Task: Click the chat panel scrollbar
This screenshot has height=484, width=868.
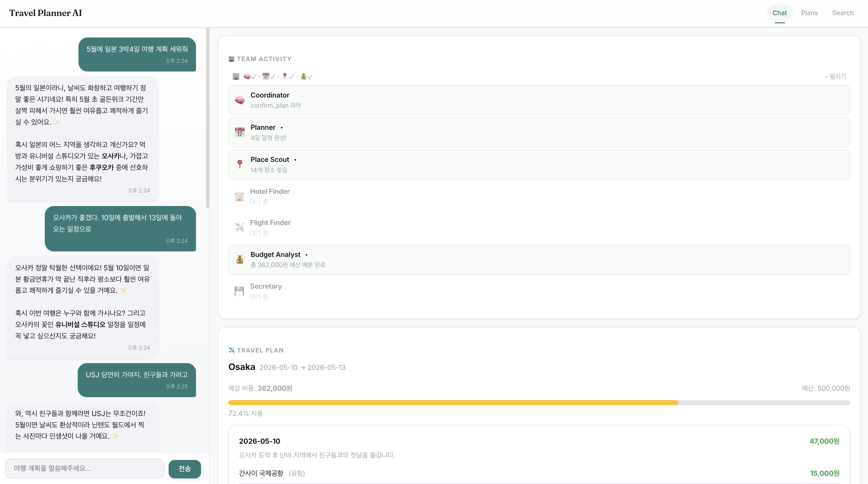Action: tap(208, 118)
